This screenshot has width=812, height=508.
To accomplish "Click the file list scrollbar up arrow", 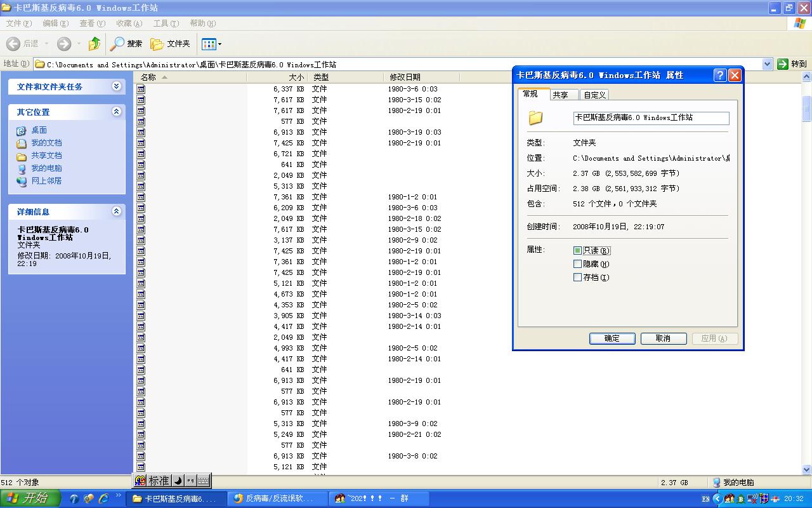I will pos(807,77).
